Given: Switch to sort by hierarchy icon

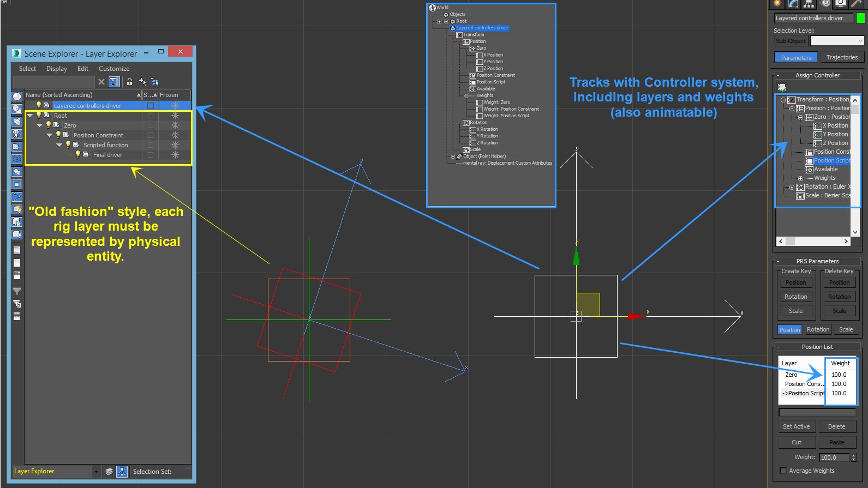Looking at the screenshot, I should tap(122, 472).
